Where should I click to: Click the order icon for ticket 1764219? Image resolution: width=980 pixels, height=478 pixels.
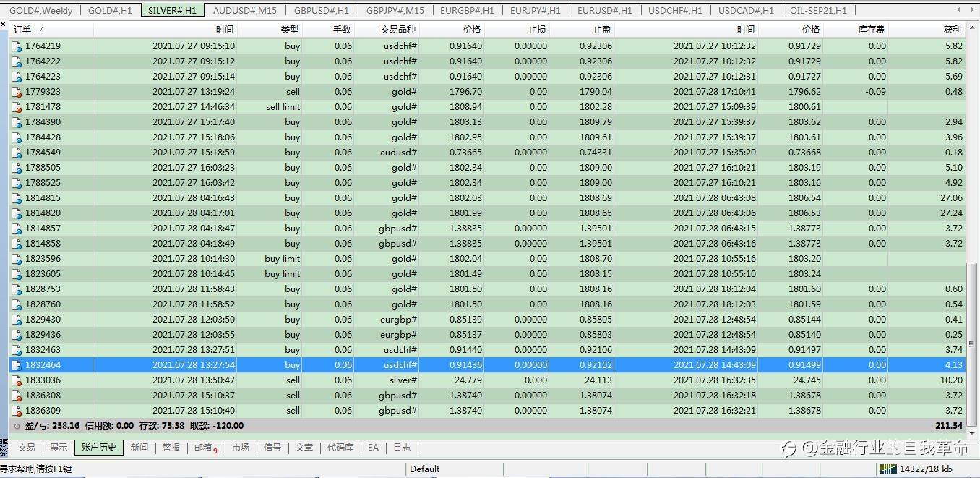click(17, 46)
